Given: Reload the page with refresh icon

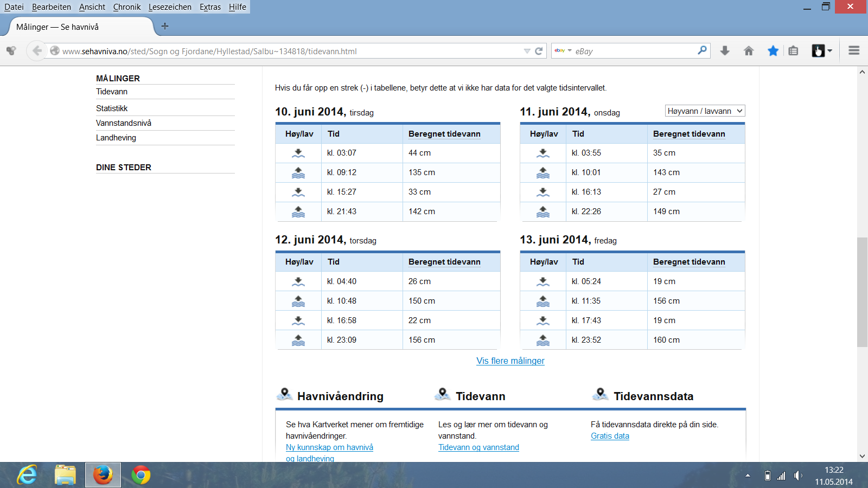Looking at the screenshot, I should pyautogui.click(x=539, y=51).
